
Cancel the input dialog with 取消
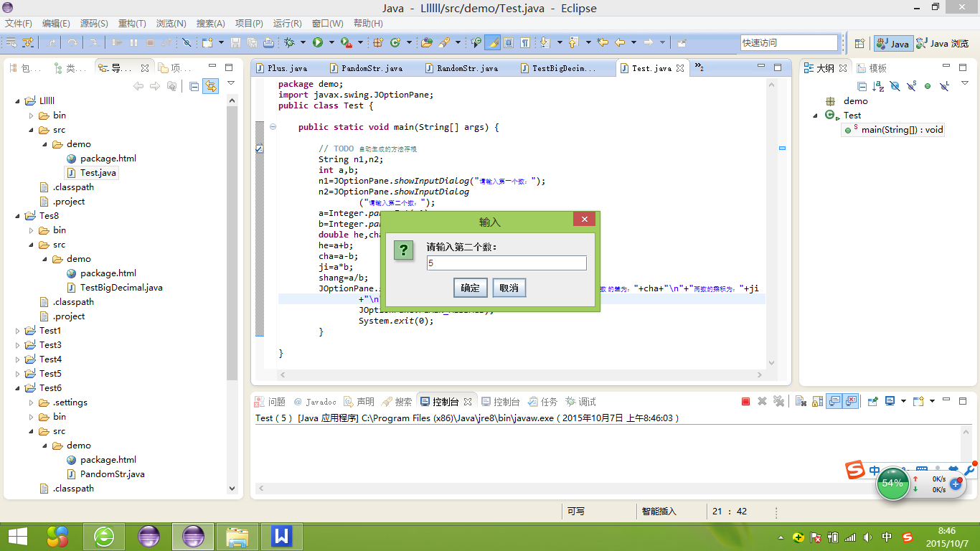[509, 288]
